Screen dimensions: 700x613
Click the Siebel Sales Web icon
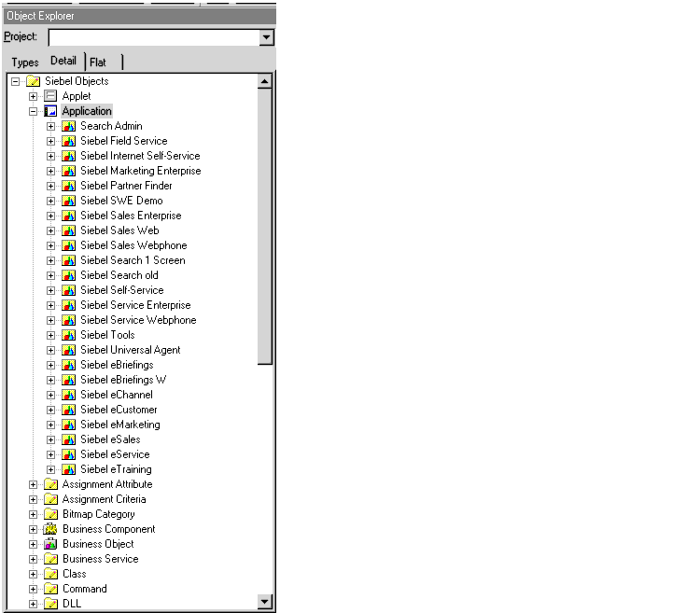pyautogui.click(x=68, y=230)
